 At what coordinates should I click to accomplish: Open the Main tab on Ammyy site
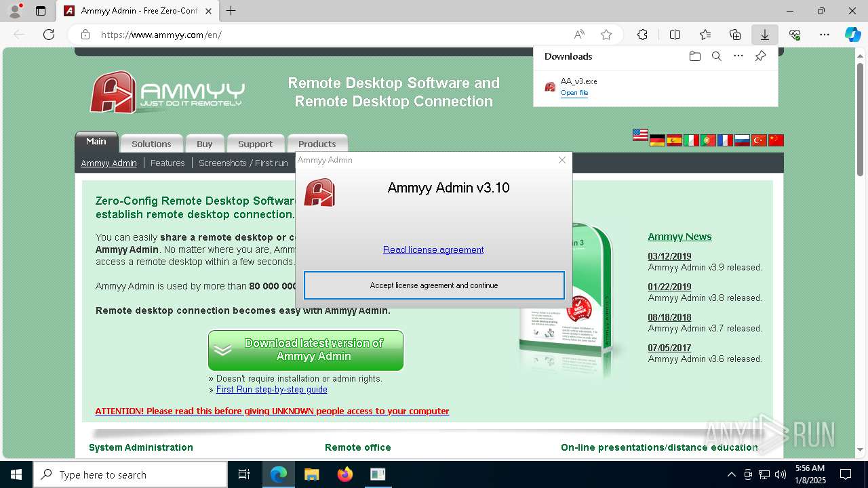pos(96,142)
